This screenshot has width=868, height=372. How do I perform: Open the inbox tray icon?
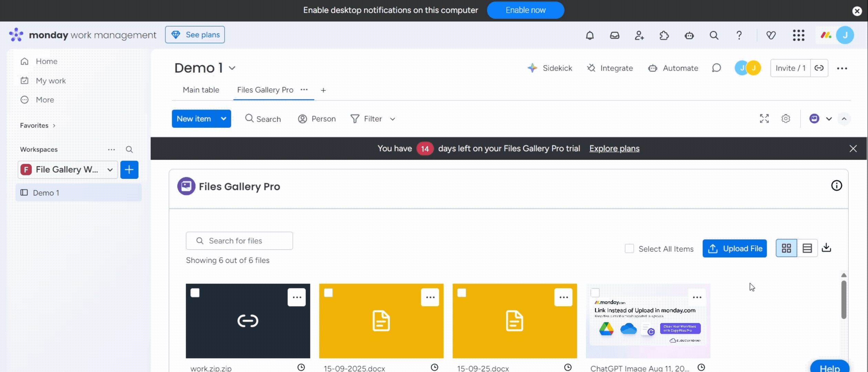(x=614, y=35)
